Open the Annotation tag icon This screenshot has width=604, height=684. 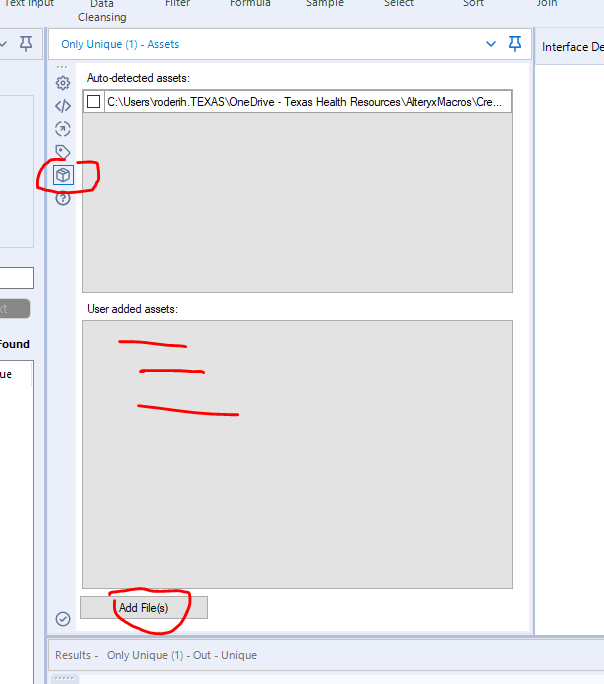pyautogui.click(x=63, y=152)
